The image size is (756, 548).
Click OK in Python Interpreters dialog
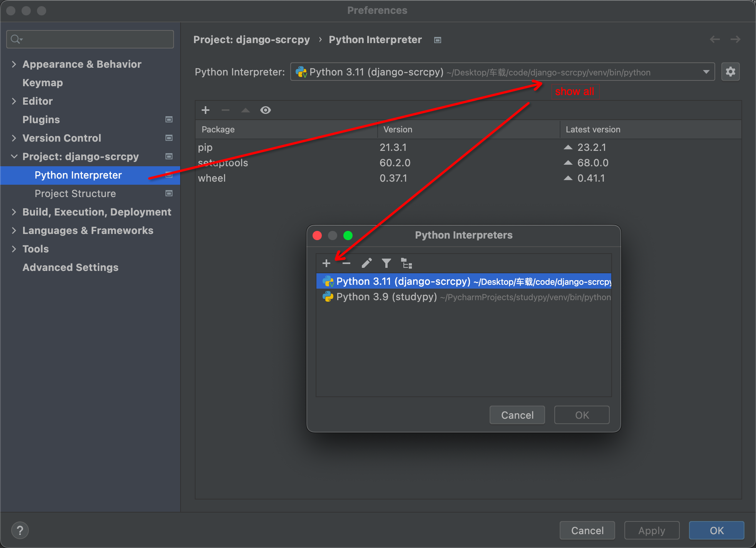582,415
